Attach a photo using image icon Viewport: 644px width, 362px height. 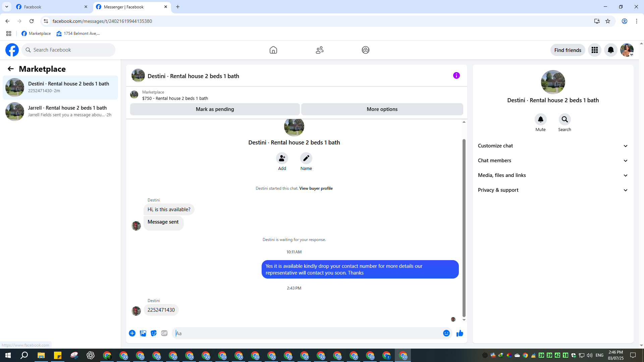pos(143,333)
